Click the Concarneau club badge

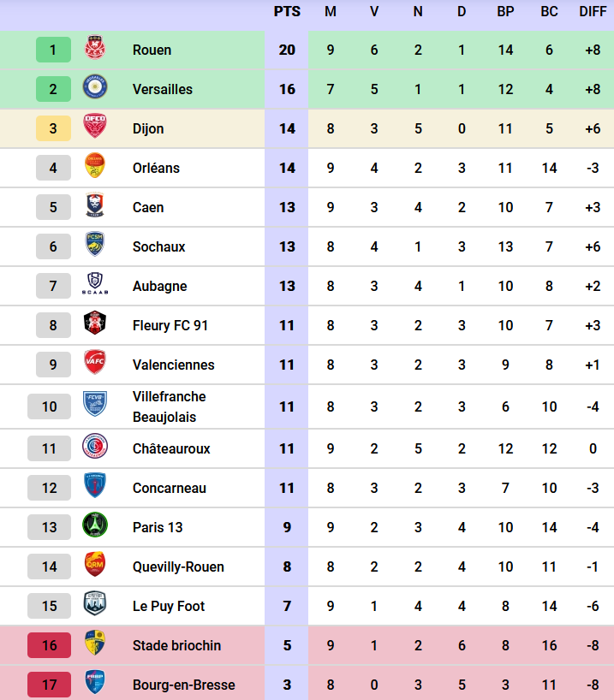[x=94, y=488]
